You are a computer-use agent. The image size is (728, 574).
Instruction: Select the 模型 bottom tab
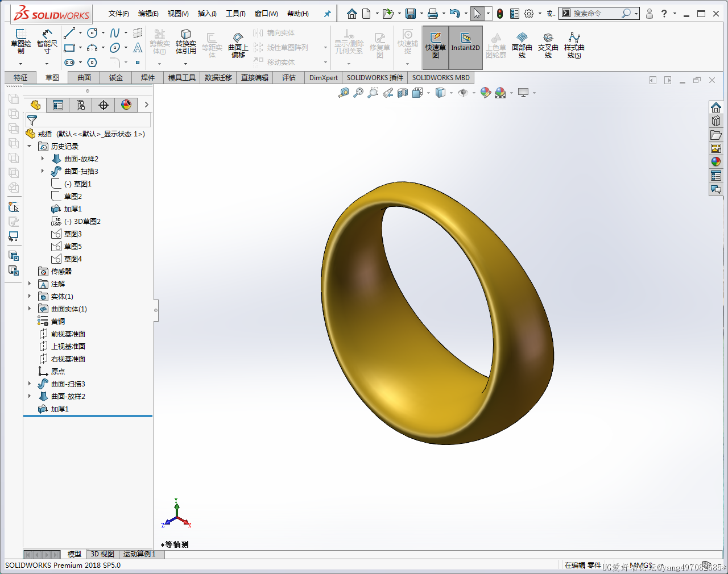[x=74, y=554]
